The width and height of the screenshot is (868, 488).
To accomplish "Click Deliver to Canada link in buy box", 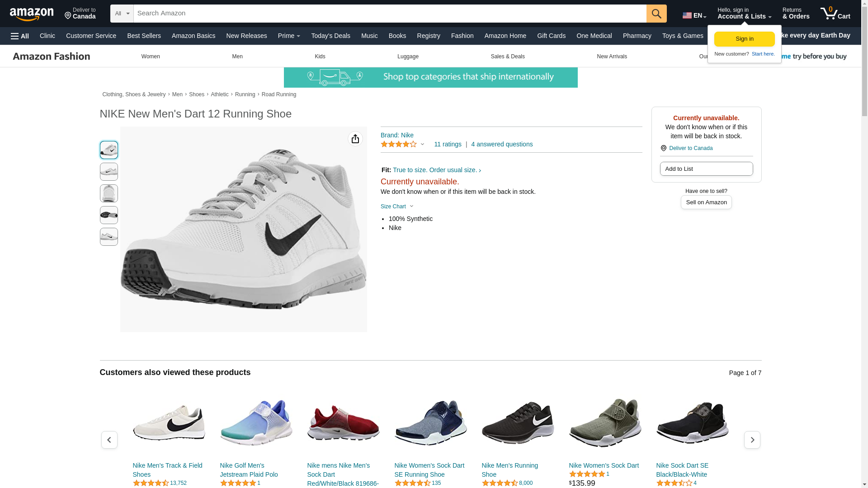I will click(x=690, y=148).
